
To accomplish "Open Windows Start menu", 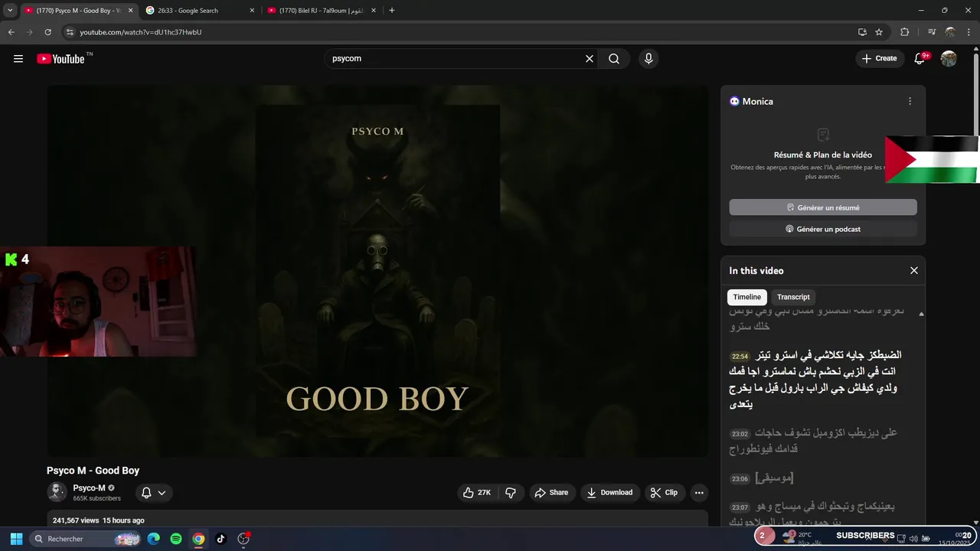I will pos(16,539).
